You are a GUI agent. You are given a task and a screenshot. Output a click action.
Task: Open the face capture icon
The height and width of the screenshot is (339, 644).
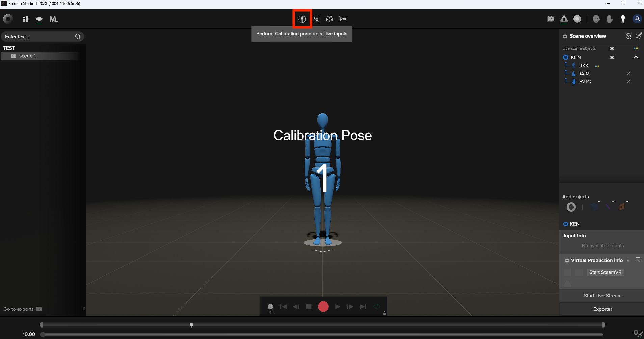coord(596,19)
